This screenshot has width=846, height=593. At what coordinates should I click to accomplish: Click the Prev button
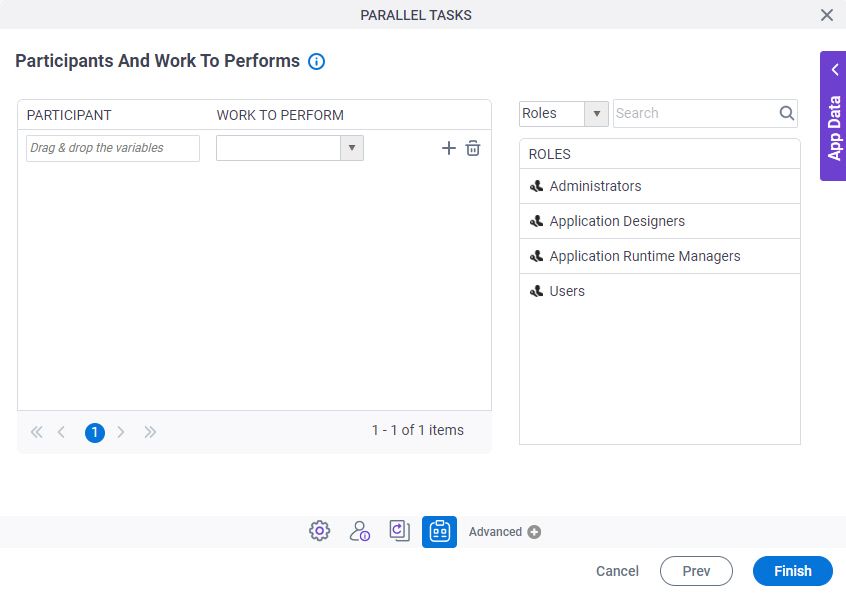coord(696,571)
